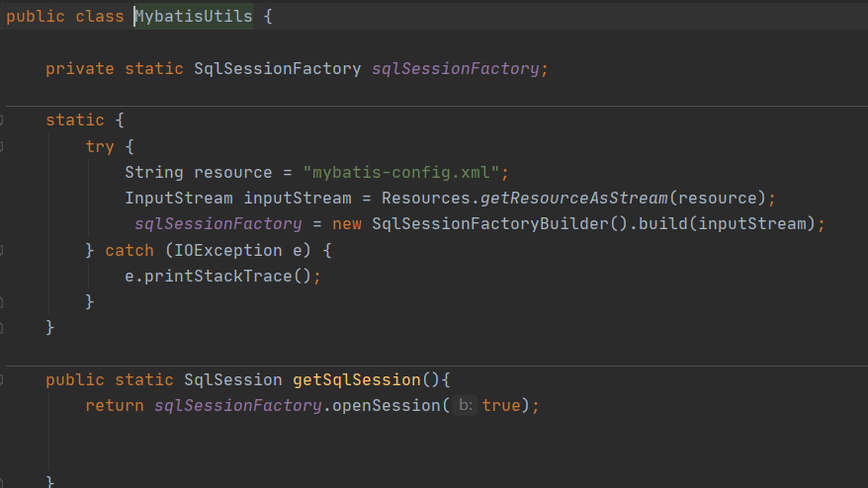Click the true argument in openSession
Screen dimensions: 868x488
click(501, 405)
